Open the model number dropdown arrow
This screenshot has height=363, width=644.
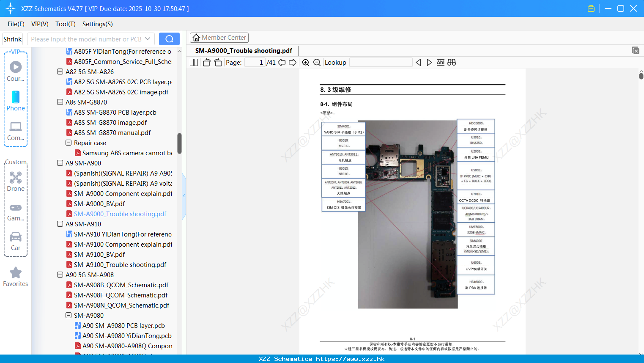coord(148,39)
